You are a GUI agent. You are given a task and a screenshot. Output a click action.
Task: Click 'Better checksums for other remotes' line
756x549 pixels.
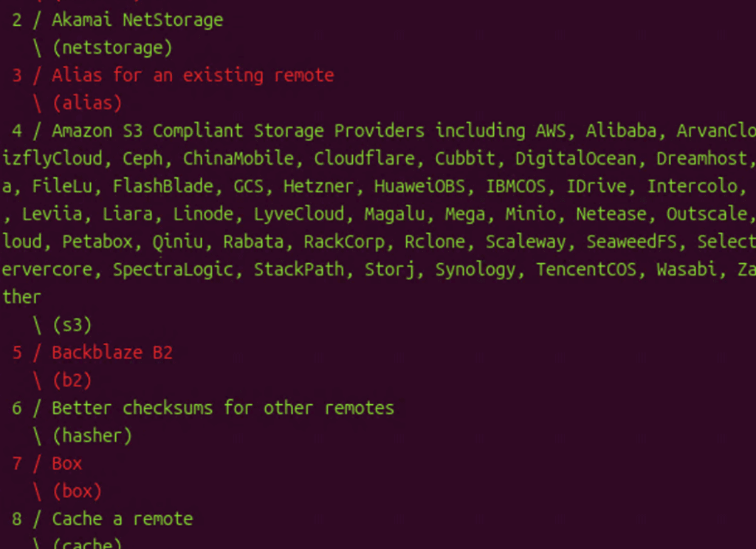222,408
